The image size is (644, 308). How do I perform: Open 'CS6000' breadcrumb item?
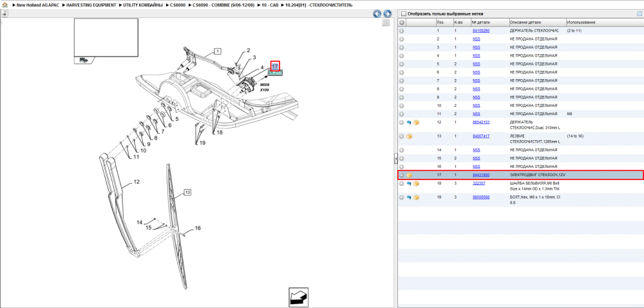[x=178, y=5]
